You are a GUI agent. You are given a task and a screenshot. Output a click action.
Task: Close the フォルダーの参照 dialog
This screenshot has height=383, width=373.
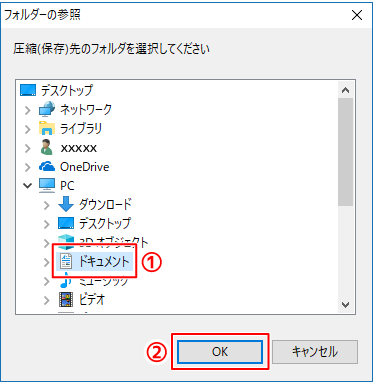357,15
